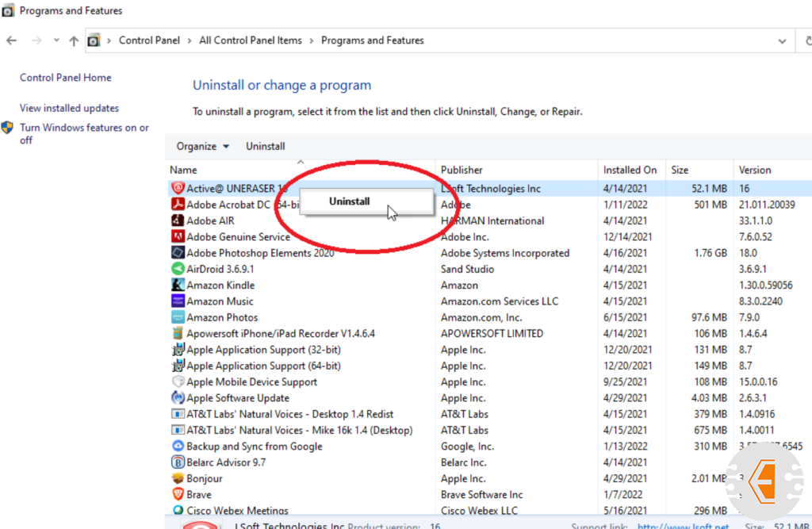The image size is (812, 529).
Task: Open the Organize dropdown menu
Action: pyautogui.click(x=202, y=146)
